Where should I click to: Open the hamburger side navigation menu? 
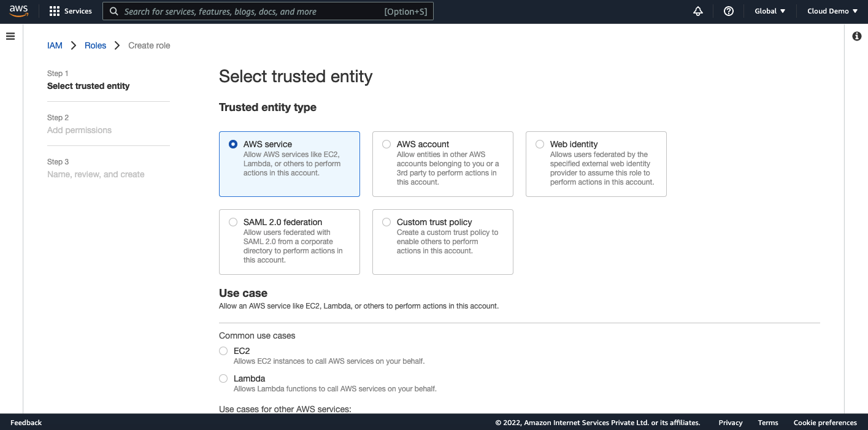pyautogui.click(x=10, y=36)
